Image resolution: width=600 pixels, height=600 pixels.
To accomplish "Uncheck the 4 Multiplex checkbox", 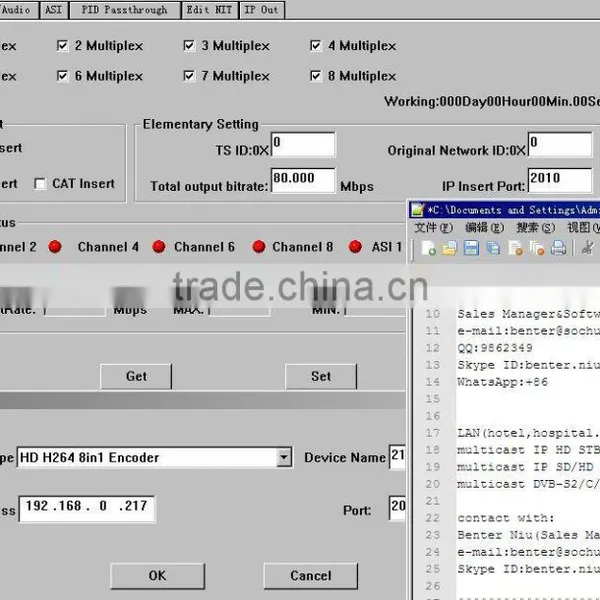I will (x=315, y=46).
